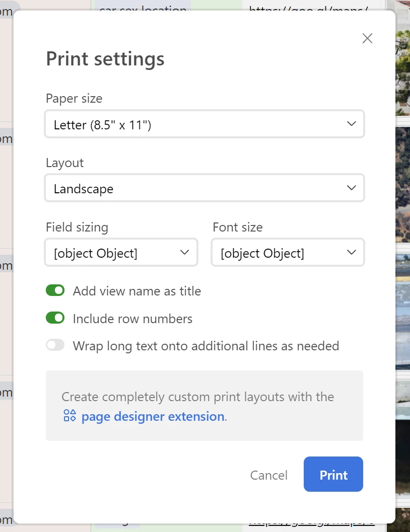The height and width of the screenshot is (532, 410).
Task: Click the chevron arrow in Font size box
Action: (x=352, y=252)
